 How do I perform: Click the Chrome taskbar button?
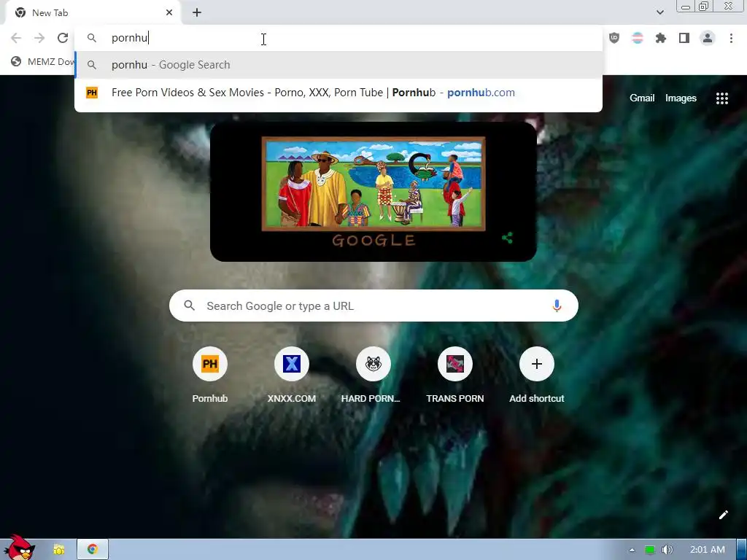(93, 550)
